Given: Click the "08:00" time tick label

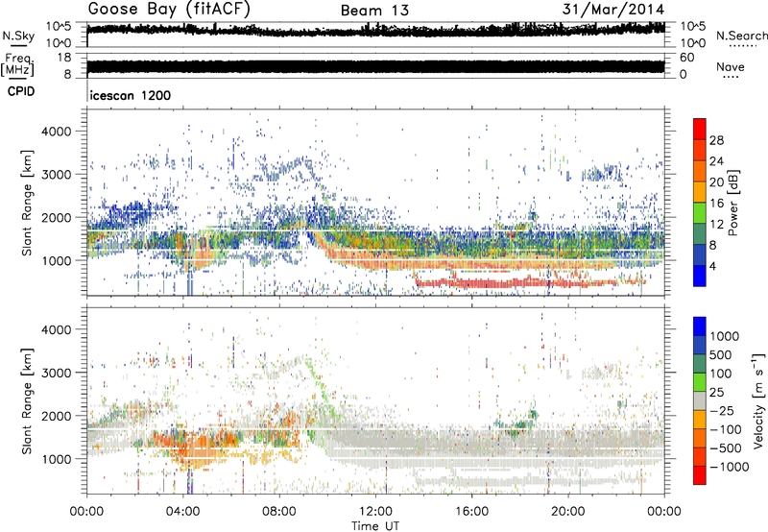Looking at the screenshot, I should pyautogui.click(x=279, y=512).
